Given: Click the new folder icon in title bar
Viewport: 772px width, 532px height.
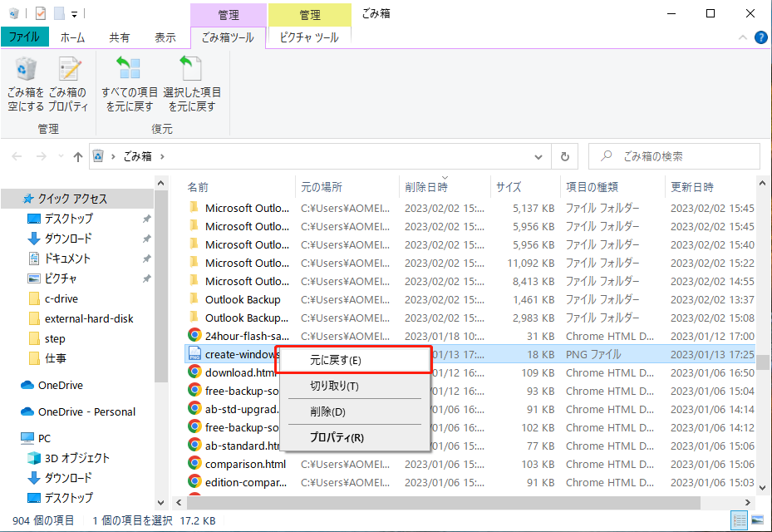Looking at the screenshot, I should pyautogui.click(x=59, y=13).
